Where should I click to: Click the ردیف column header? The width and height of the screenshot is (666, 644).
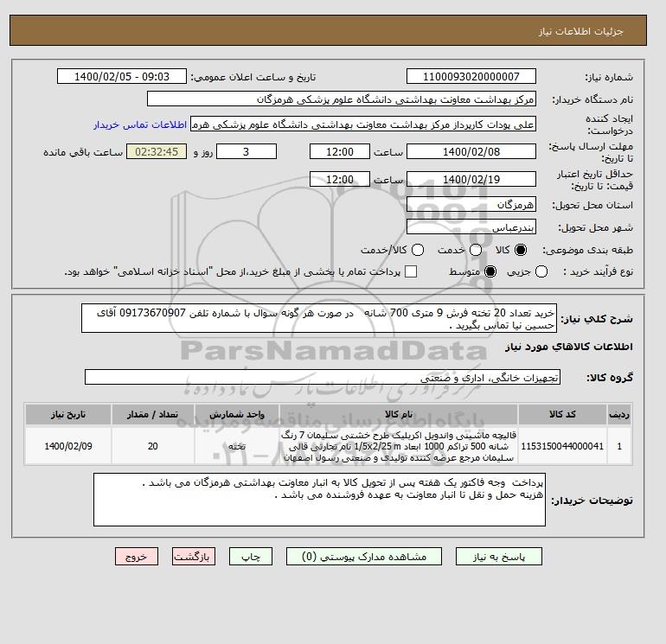[619, 414]
